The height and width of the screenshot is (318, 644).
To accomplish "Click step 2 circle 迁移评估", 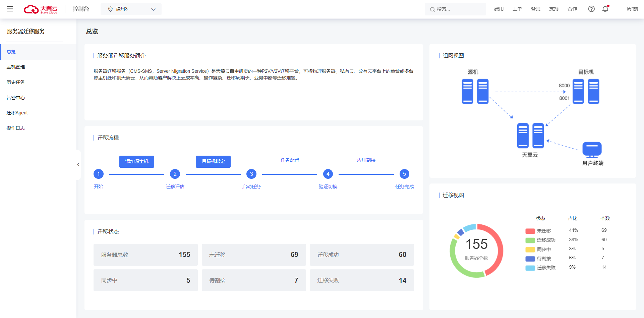I will click(x=175, y=174).
